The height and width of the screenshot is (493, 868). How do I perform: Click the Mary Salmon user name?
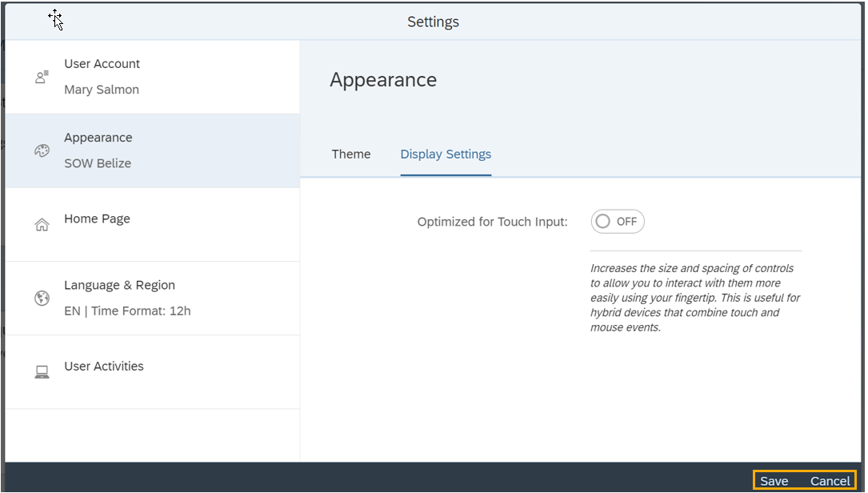[102, 90]
